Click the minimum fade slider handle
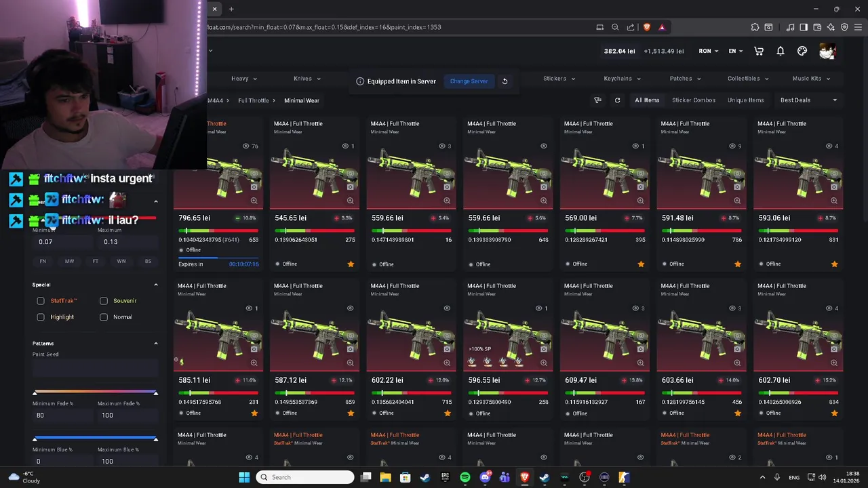The width and height of the screenshot is (868, 488). click(x=35, y=393)
